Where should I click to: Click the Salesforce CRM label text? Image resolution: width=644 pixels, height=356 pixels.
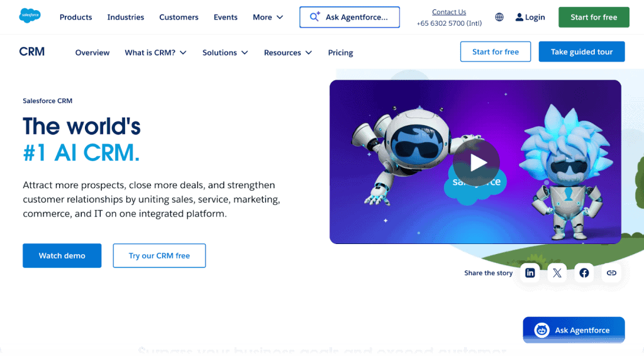pos(48,101)
